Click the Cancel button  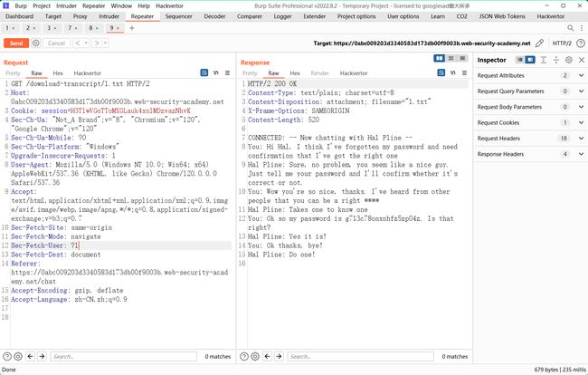(56, 43)
